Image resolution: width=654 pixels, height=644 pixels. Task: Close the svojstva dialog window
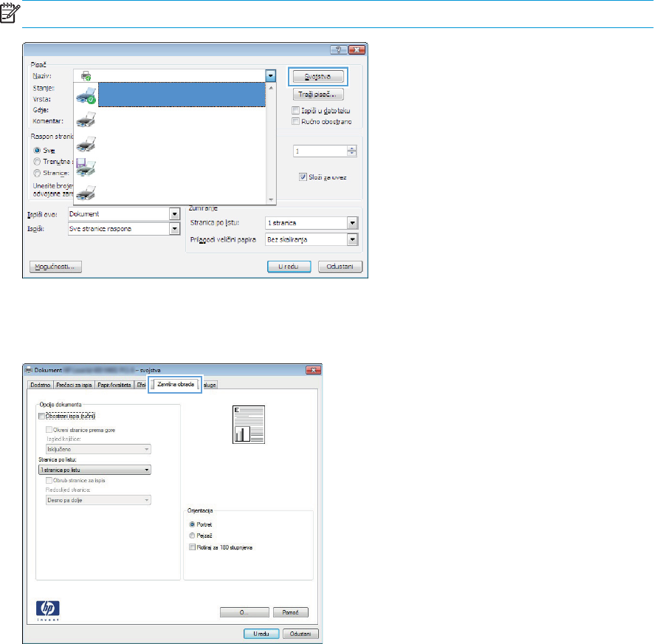coord(313,370)
